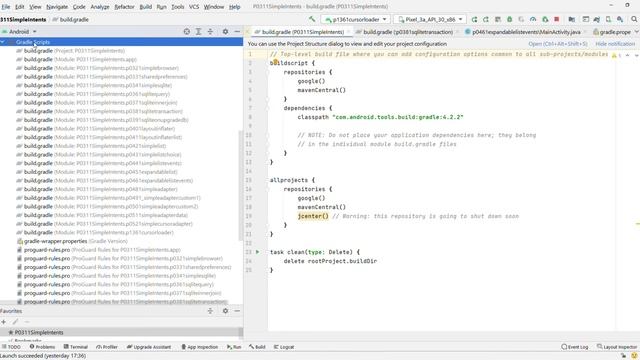The image size is (640, 360).
Task: Click the yellow intention bulb on line 2
Action: pos(276,62)
